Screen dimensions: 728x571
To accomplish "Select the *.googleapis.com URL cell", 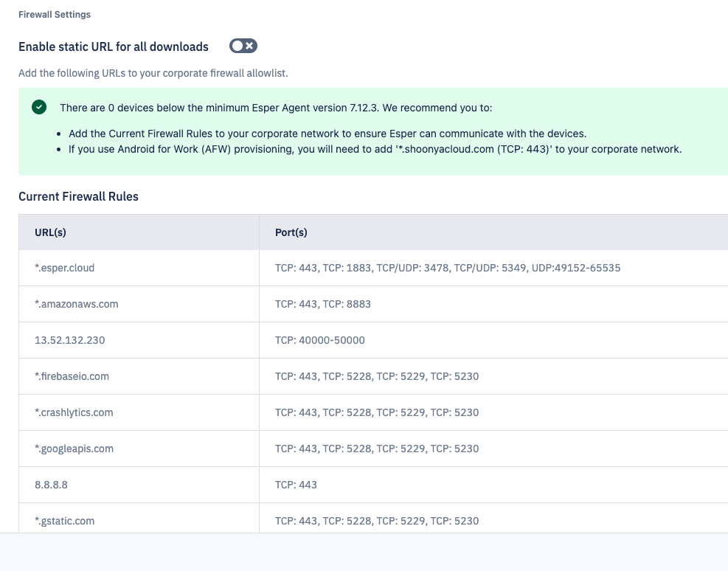I will pos(74,449).
